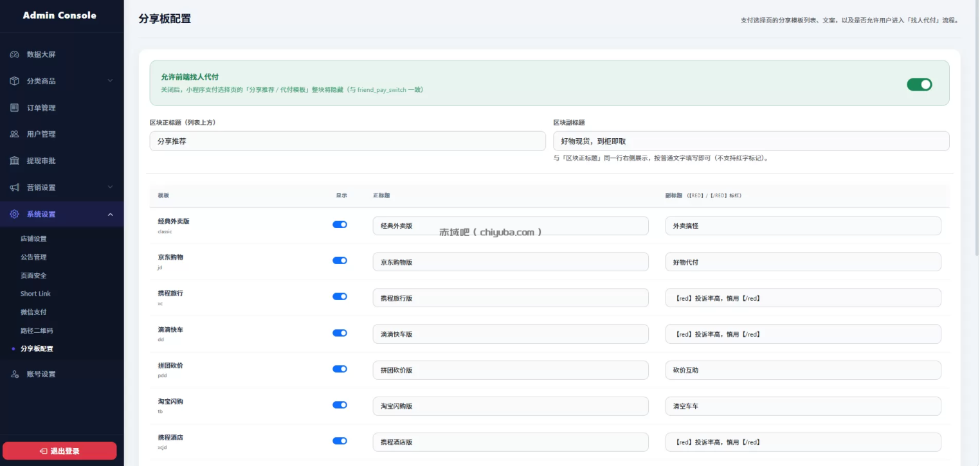Image resolution: width=980 pixels, height=466 pixels.
Task: Click the 订单管理 list icon
Action: tap(14, 108)
